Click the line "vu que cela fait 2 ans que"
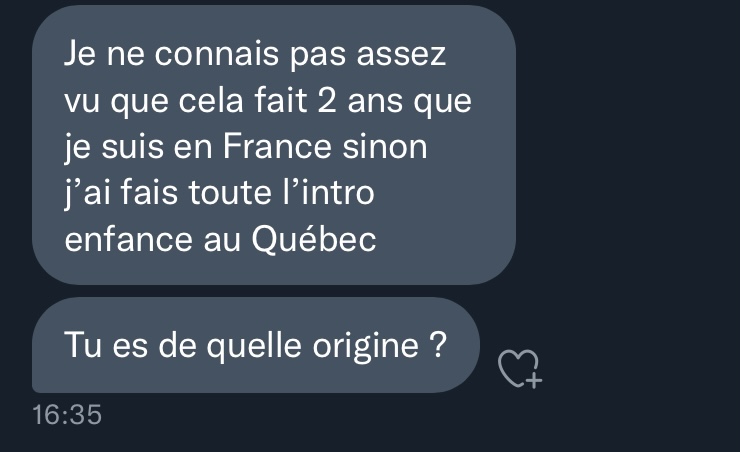 [268, 101]
